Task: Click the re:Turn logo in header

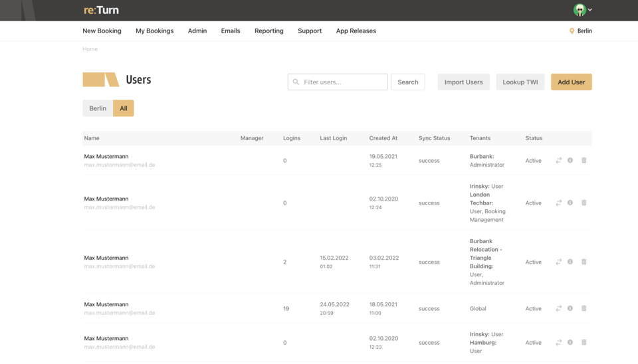Action: click(101, 10)
